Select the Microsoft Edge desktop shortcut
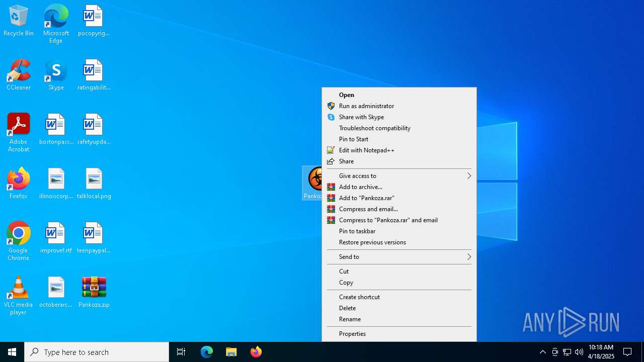This screenshot has height=362, width=644. click(x=56, y=24)
